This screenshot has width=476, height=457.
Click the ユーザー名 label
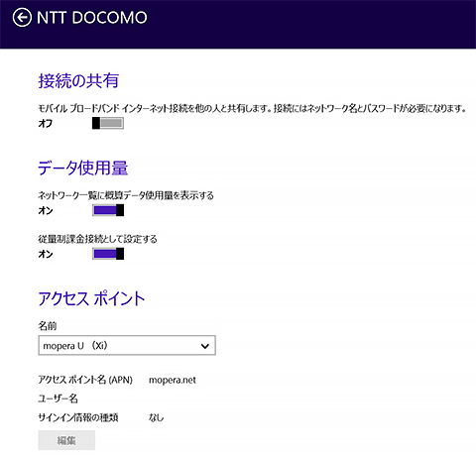coord(58,399)
